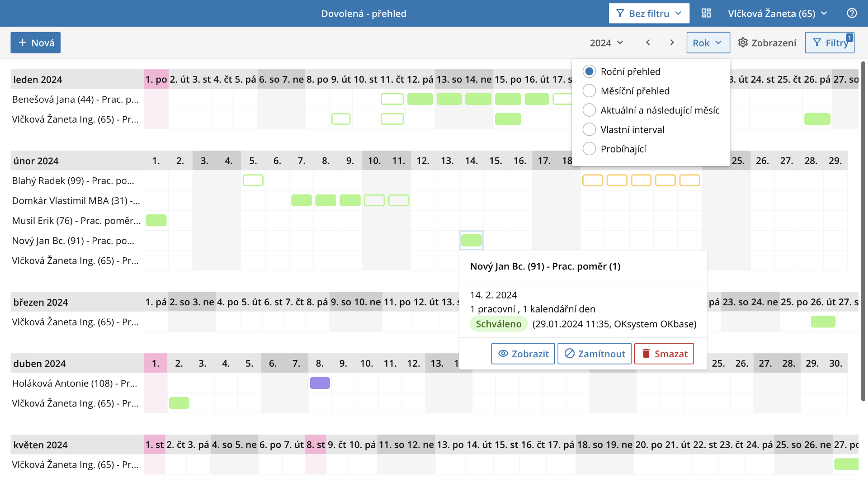Click Musil Erik vacation block on February 1
868x492 pixels.
tap(156, 220)
